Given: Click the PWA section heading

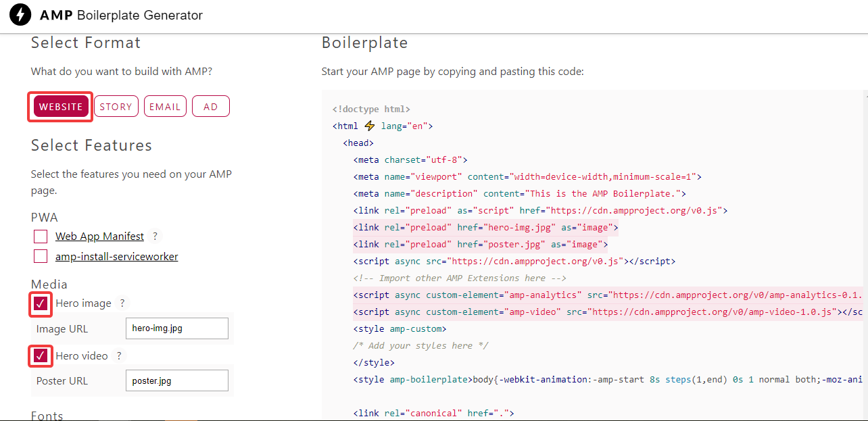Looking at the screenshot, I should pos(45,218).
